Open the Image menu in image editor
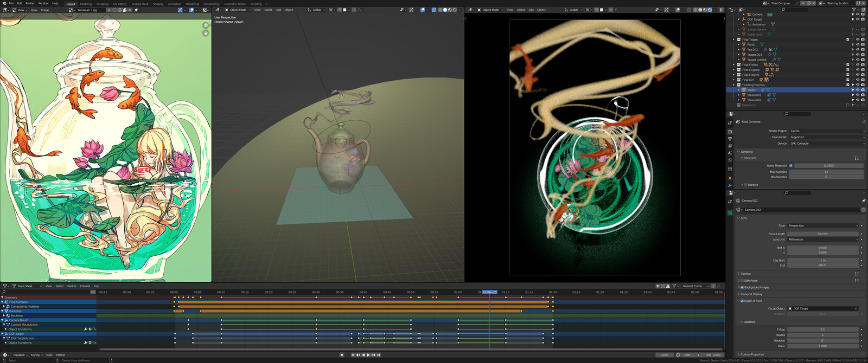Viewport: 868px width, 363px height. 45,10
